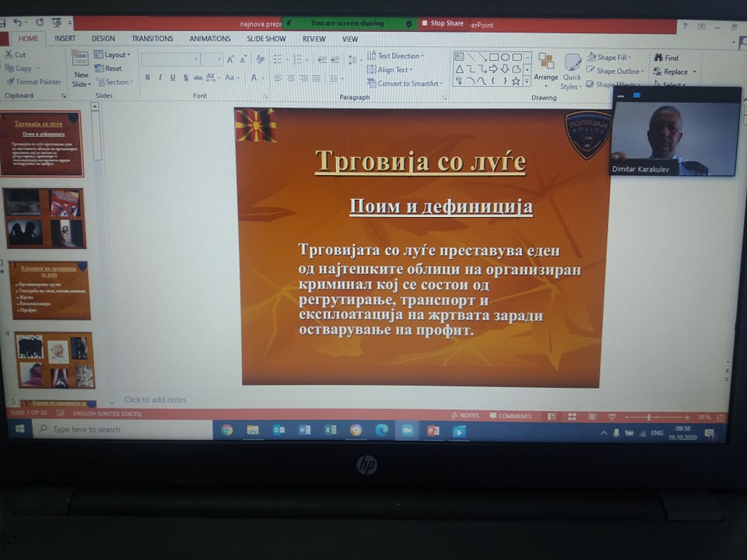Open the REVIEW tab
The height and width of the screenshot is (560, 747).
coord(314,39)
